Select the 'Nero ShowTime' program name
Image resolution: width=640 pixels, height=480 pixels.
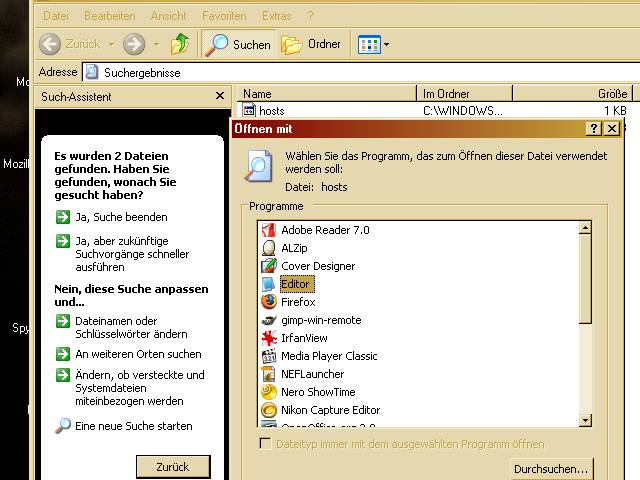(x=318, y=392)
